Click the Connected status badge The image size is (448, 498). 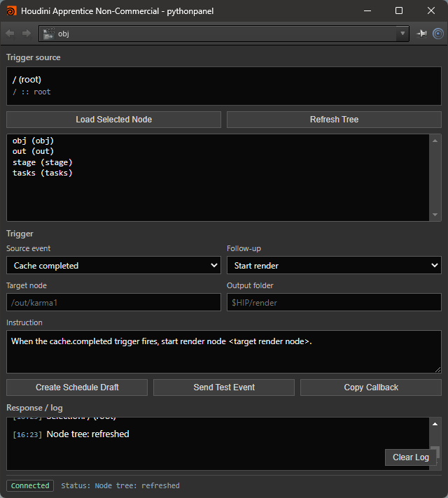pos(30,485)
